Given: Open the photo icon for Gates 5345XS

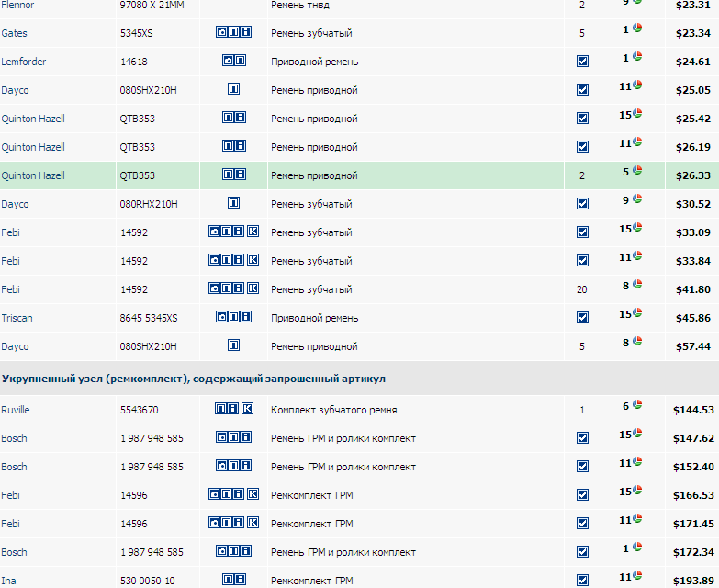Looking at the screenshot, I should [x=221, y=31].
